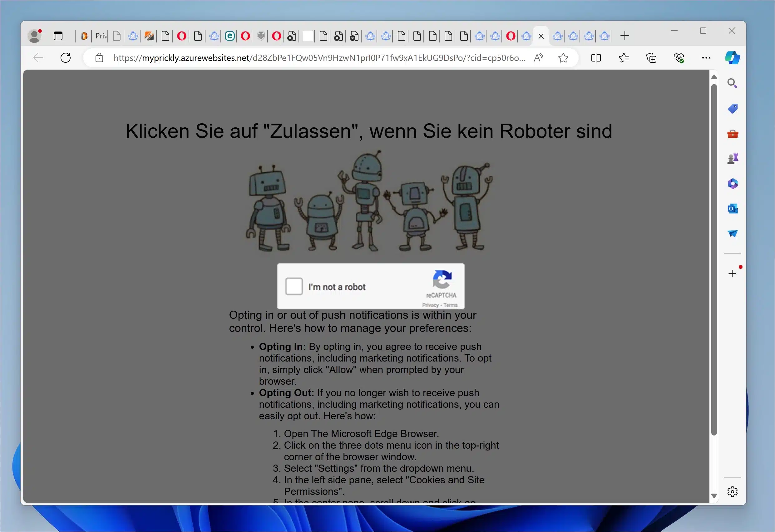Switch to the orange B icon tab
The image size is (775, 532).
click(84, 36)
